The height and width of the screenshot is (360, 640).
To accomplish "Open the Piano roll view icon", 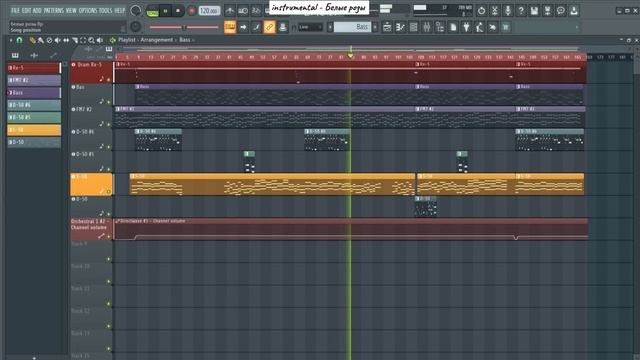I will 400,27.
